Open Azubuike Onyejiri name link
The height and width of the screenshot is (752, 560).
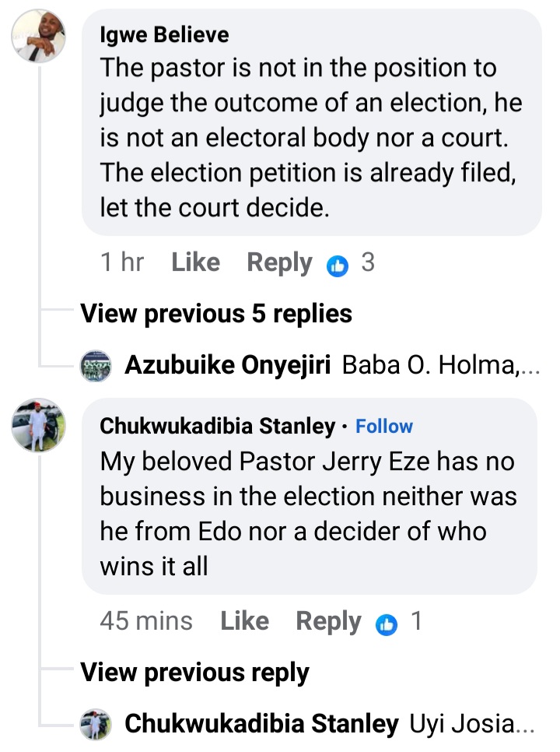(x=229, y=366)
